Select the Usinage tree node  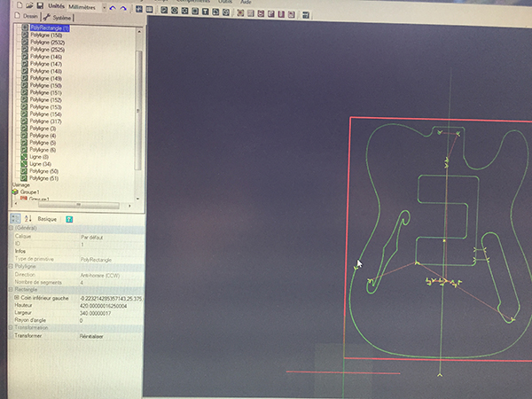(x=21, y=185)
